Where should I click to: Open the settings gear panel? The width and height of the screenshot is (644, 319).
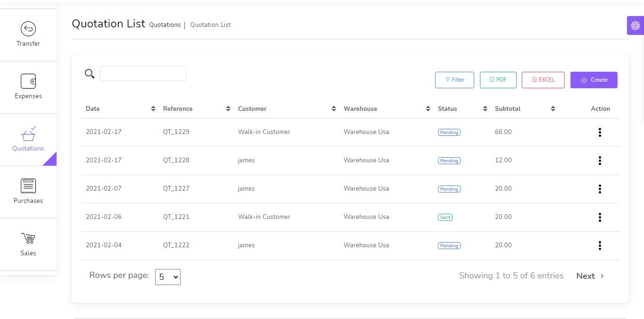[635, 25]
